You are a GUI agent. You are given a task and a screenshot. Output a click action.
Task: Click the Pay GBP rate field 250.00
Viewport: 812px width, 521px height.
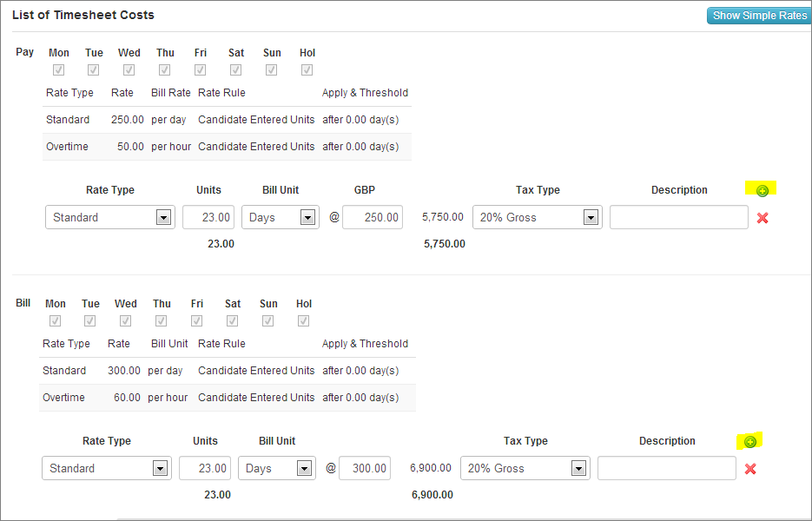[373, 217]
